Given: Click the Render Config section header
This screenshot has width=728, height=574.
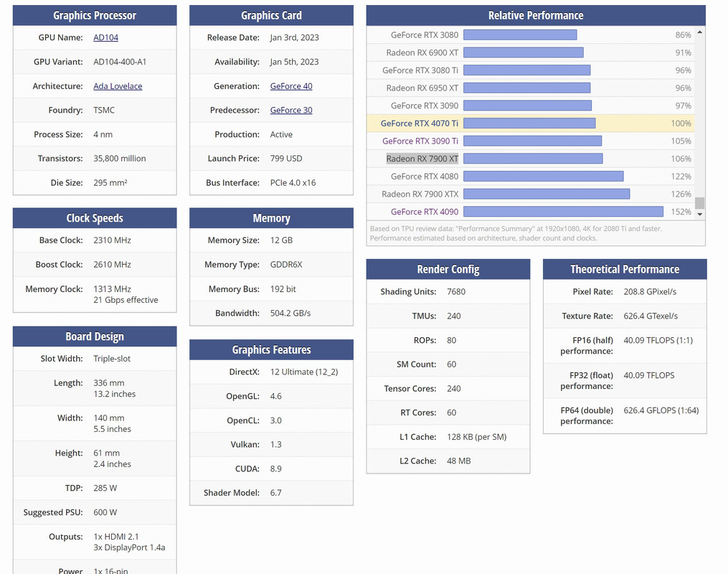Looking at the screenshot, I should [448, 269].
